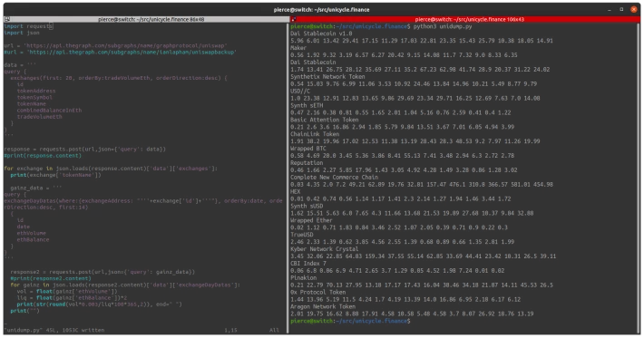Click the 'Complete New Commerce Chain' output line
Viewport: 644px width, 338px height.
point(335,178)
